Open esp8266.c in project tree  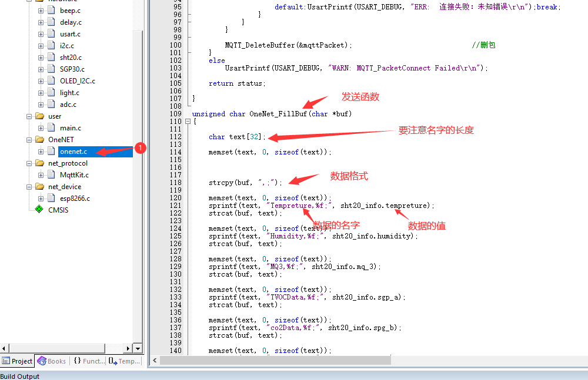pos(75,199)
